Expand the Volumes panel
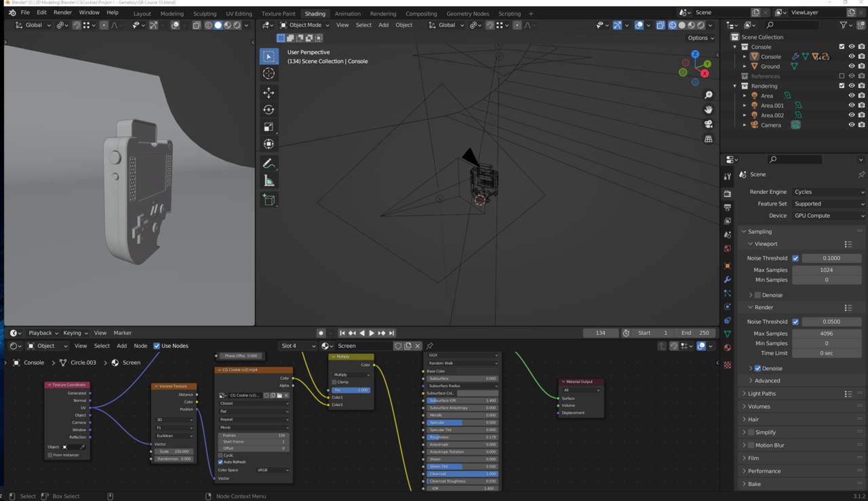Image resolution: width=868 pixels, height=501 pixels. (759, 407)
